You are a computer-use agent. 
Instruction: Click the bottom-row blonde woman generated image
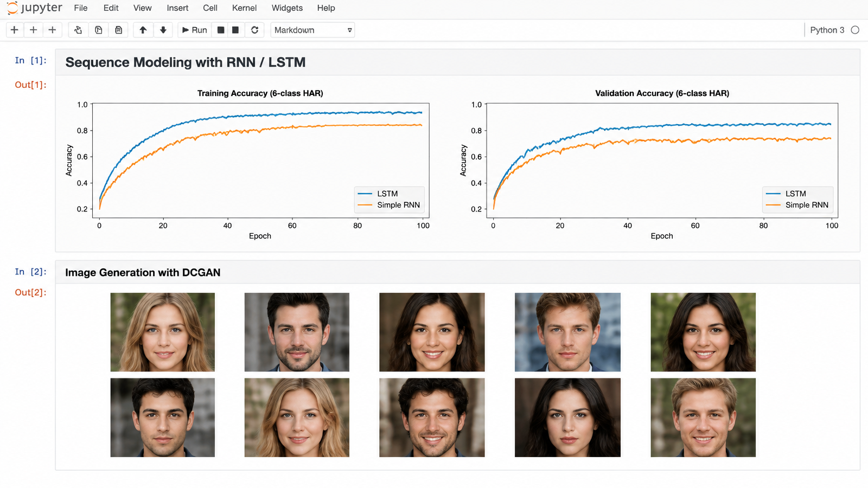[297, 418]
